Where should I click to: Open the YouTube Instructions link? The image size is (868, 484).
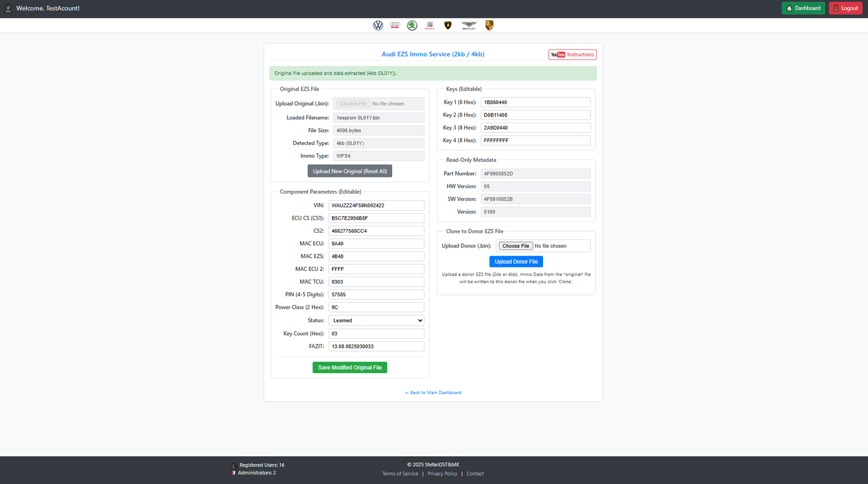pos(572,55)
